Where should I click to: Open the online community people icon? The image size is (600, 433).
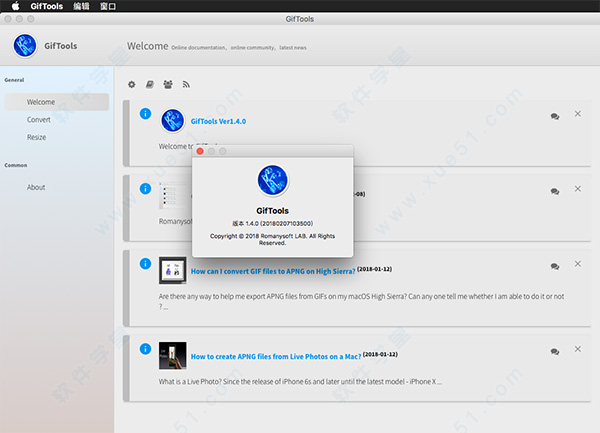[168, 84]
